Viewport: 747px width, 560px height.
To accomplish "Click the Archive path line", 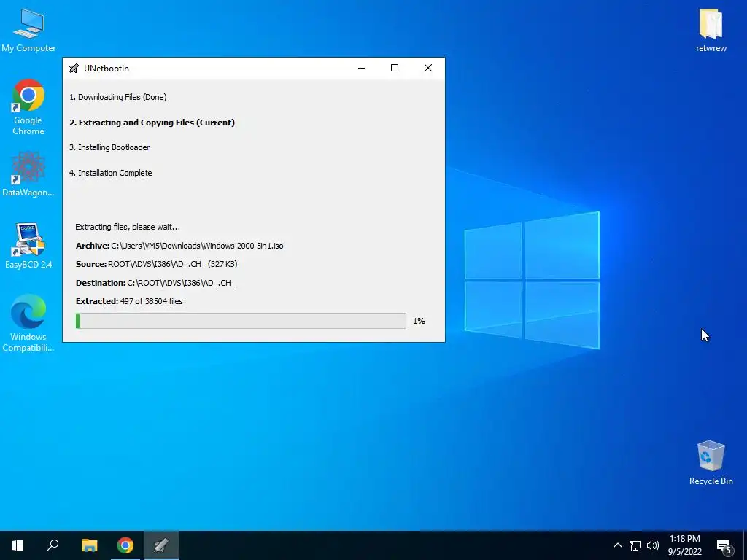I will point(179,246).
